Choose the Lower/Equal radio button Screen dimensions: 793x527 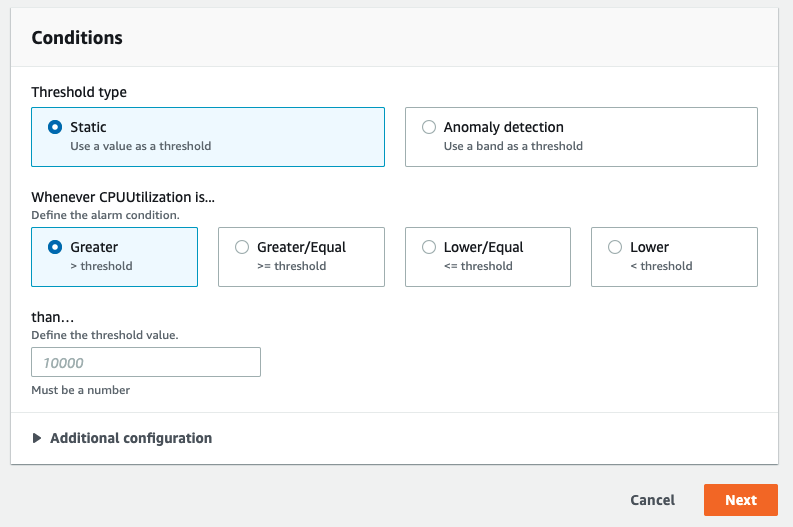[429, 247]
